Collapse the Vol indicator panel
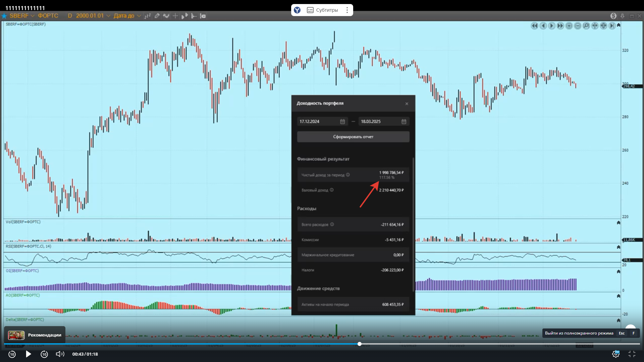644x362 pixels. (x=619, y=223)
